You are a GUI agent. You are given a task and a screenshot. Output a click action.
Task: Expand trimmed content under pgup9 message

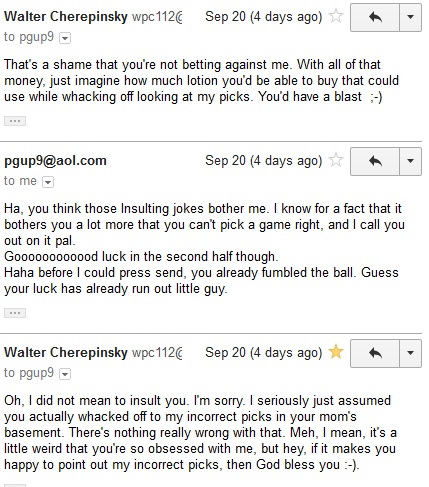15,313
